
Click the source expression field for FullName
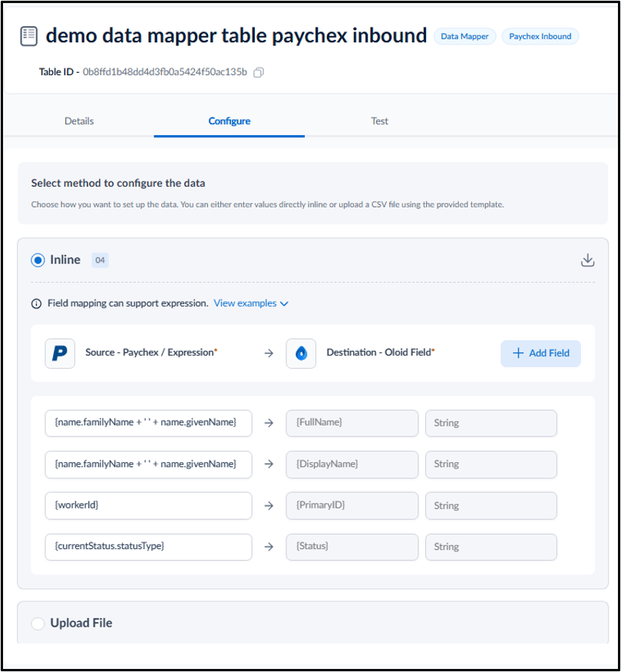(149, 423)
